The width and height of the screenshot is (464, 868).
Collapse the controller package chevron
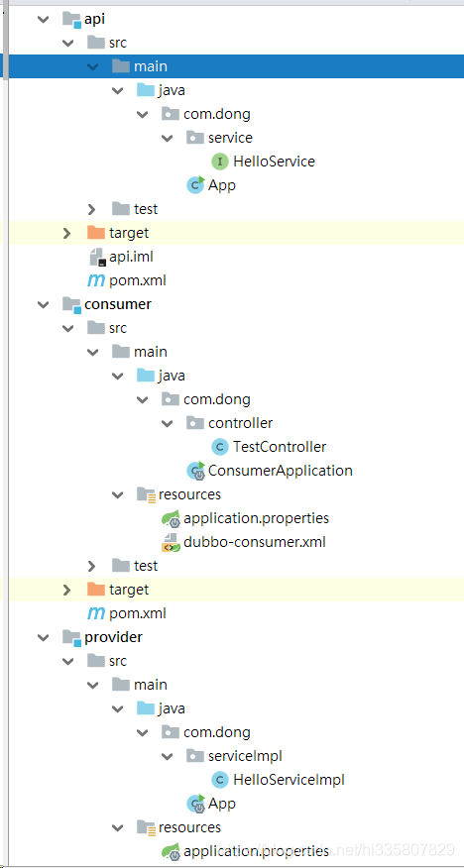click(168, 423)
